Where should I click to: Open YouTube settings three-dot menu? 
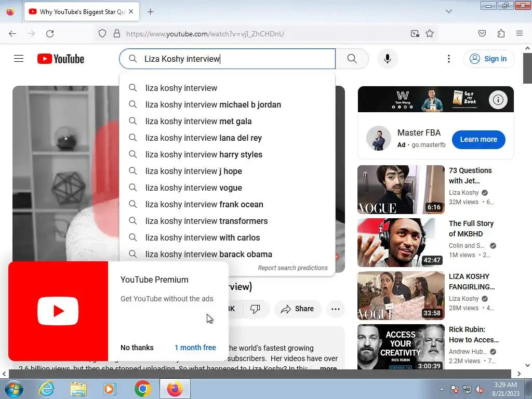pyautogui.click(x=448, y=59)
